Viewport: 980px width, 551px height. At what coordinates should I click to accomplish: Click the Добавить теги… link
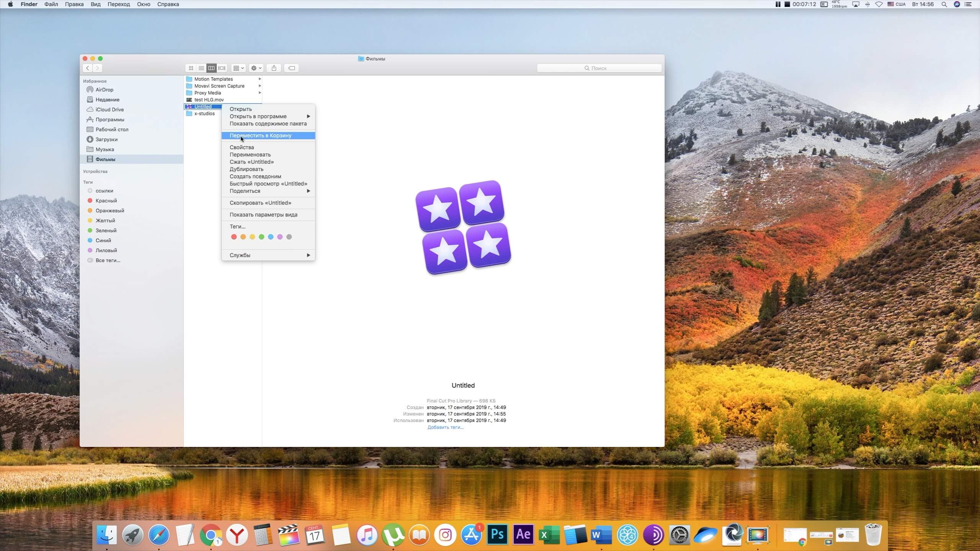pyautogui.click(x=446, y=427)
